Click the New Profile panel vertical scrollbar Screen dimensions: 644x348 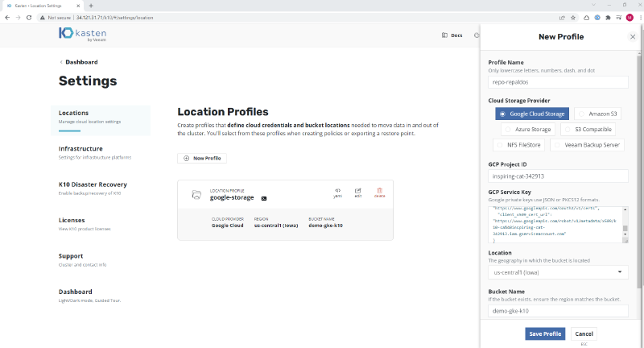click(639, 172)
